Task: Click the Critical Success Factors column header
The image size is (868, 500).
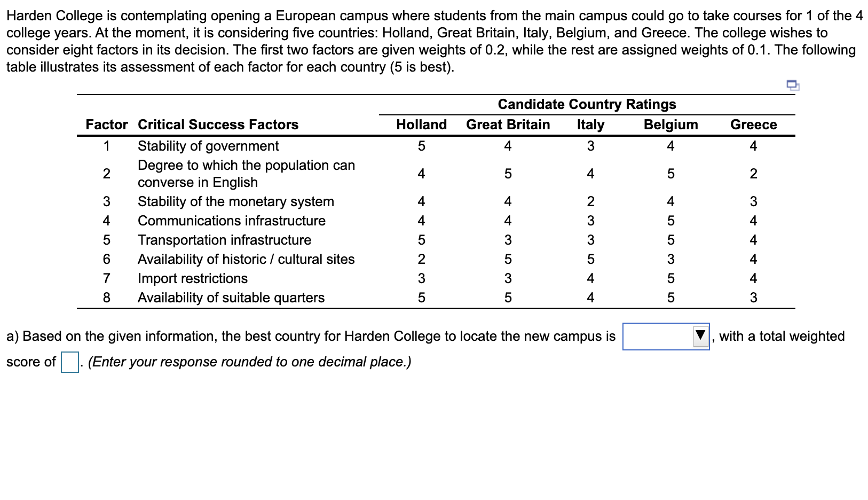Action: [218, 124]
